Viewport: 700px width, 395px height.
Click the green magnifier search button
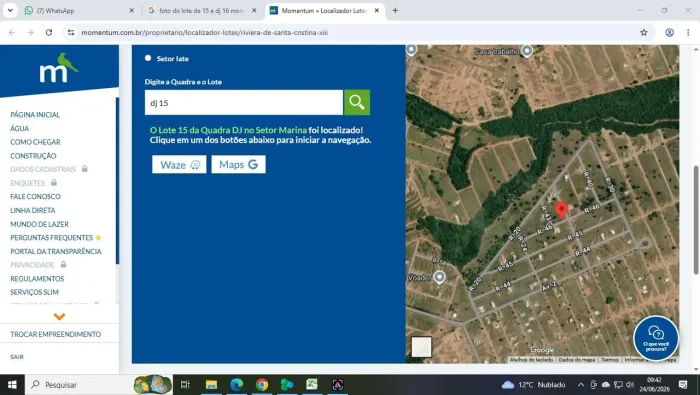(x=357, y=102)
